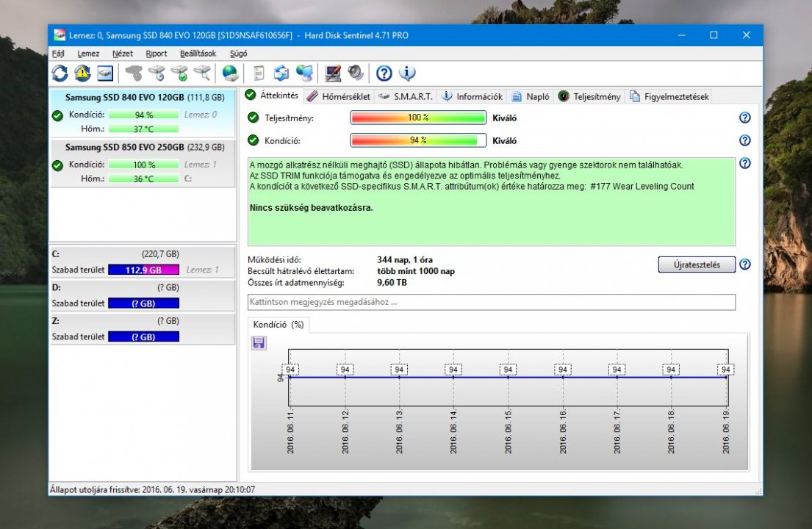812x529 pixels.
Task: Click green check icon of Samsung 850 EVO
Action: click(x=57, y=165)
